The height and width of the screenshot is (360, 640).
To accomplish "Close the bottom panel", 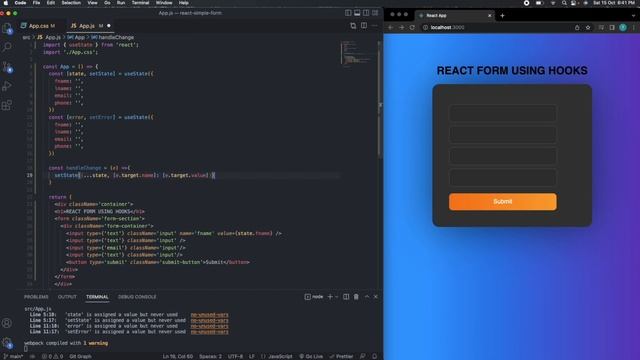I will tap(376, 297).
